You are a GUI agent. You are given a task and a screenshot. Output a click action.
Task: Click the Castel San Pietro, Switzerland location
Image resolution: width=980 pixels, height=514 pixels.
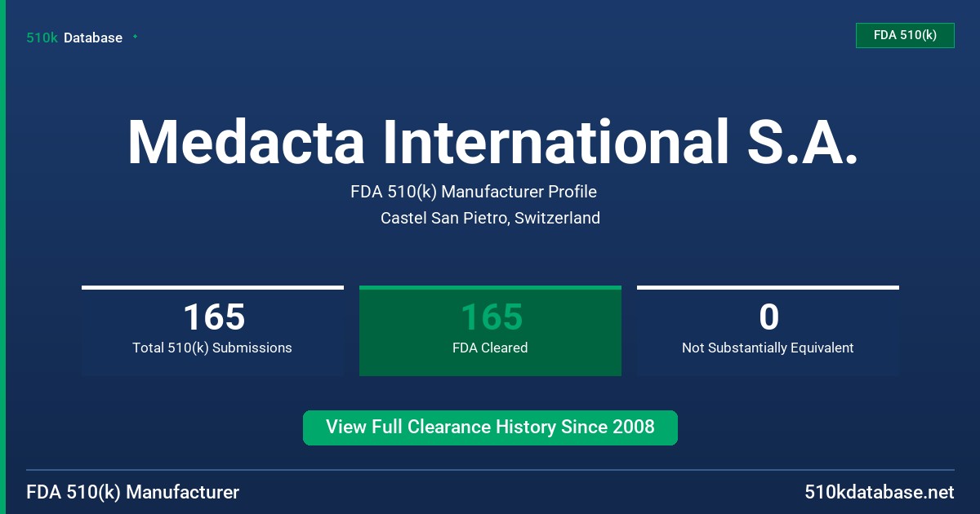490,219
